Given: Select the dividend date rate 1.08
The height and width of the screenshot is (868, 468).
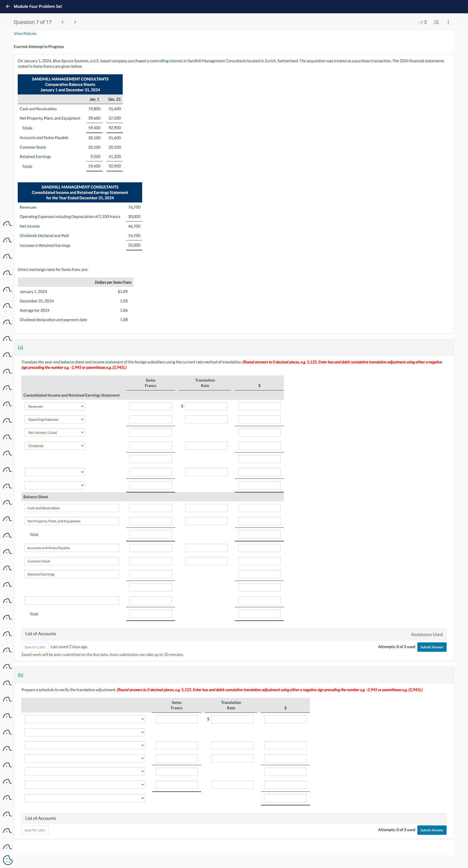Looking at the screenshot, I should [124, 320].
